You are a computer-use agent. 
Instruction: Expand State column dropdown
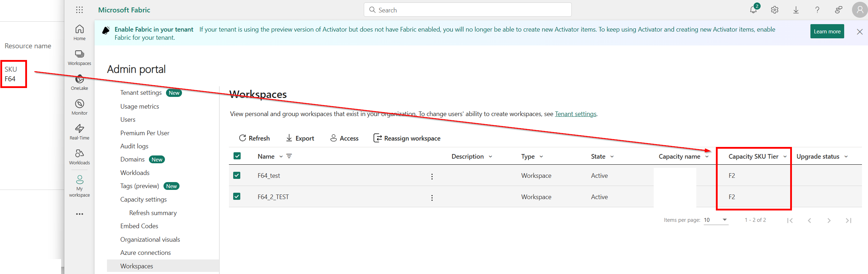tap(612, 157)
